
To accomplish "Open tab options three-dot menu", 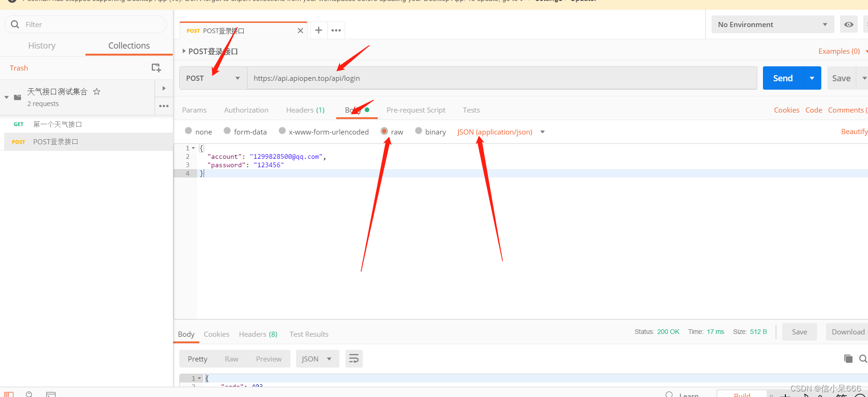I will point(336,30).
